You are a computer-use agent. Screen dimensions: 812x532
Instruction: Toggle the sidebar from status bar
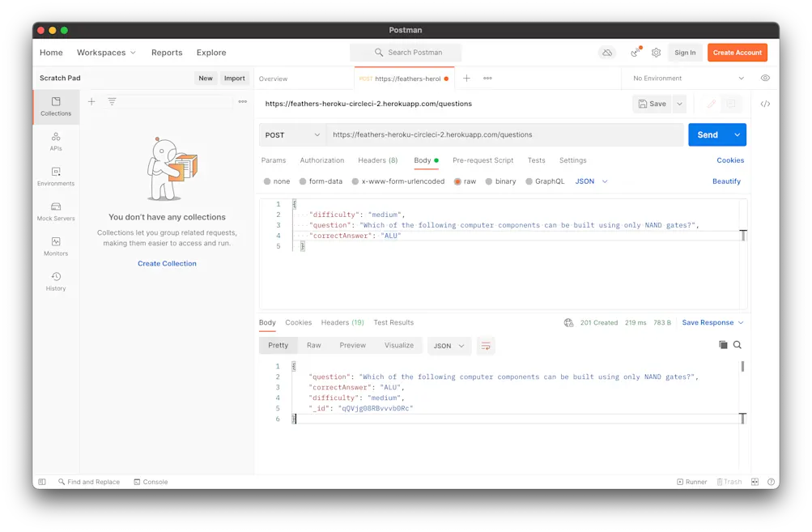[x=42, y=482]
